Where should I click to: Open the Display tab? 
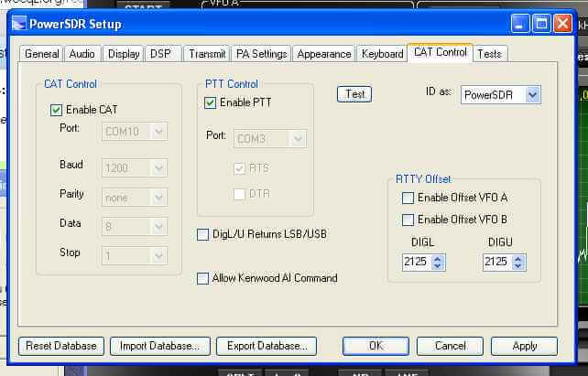pyautogui.click(x=124, y=54)
